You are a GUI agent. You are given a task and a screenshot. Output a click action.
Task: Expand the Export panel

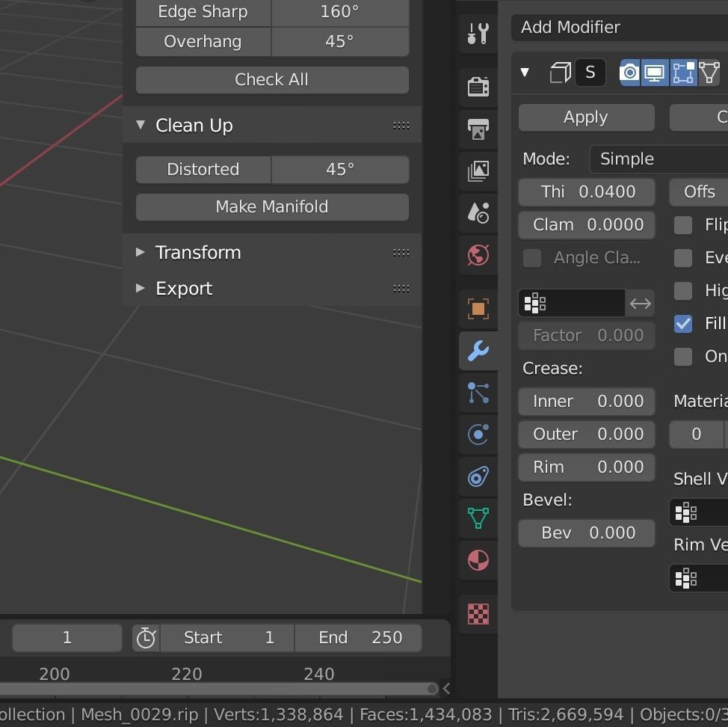pos(141,288)
